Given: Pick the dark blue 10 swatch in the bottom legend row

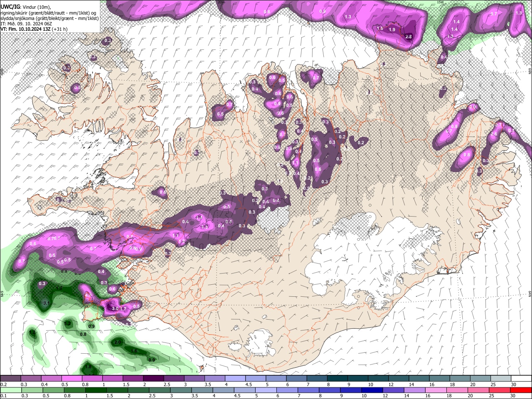Looking at the screenshot, I should [371, 390].
